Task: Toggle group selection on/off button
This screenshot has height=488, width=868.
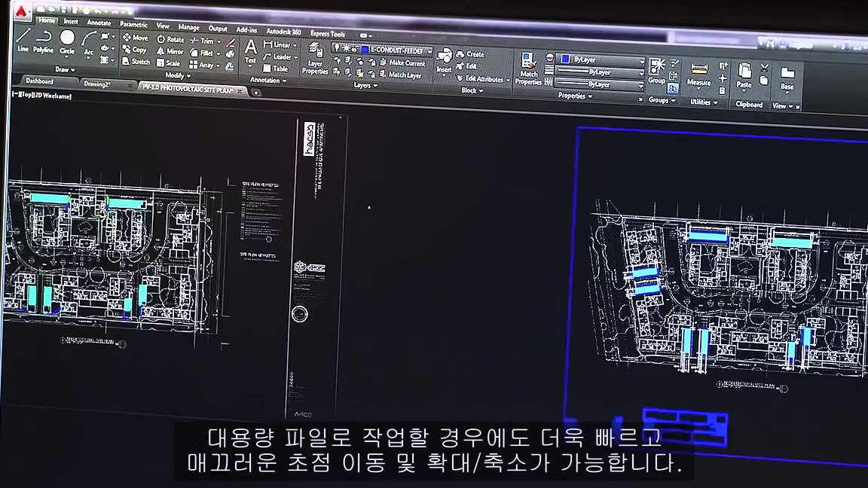Action: 673,89
